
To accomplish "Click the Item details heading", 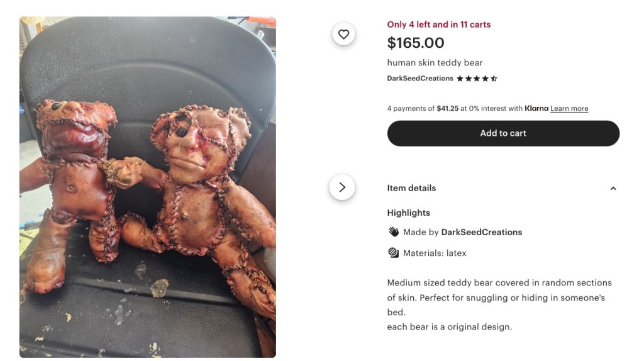I will tap(411, 188).
